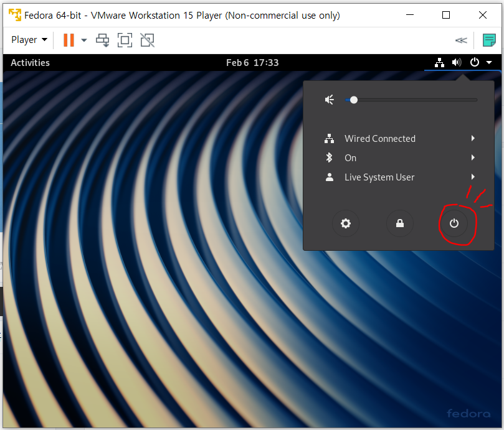
Task: Open the Bluetooth On submenu
Action: pyautogui.click(x=399, y=157)
